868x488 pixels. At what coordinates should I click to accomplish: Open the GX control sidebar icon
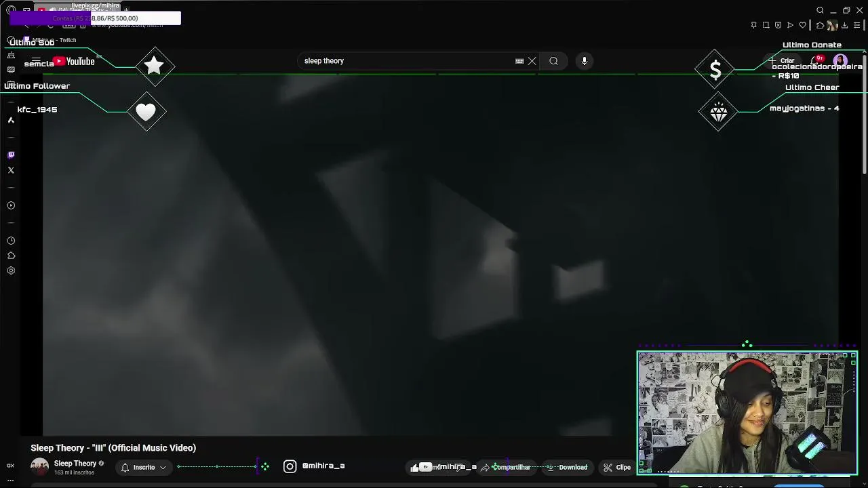(11, 466)
